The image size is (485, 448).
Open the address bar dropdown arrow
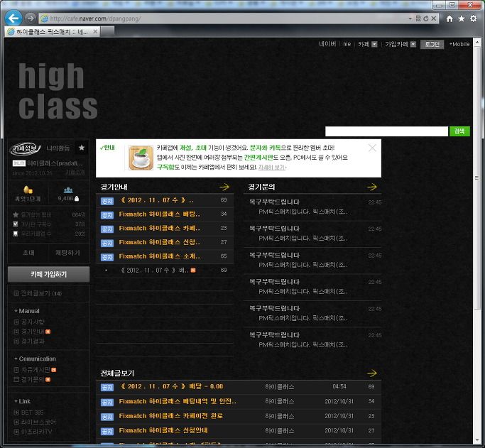click(410, 18)
